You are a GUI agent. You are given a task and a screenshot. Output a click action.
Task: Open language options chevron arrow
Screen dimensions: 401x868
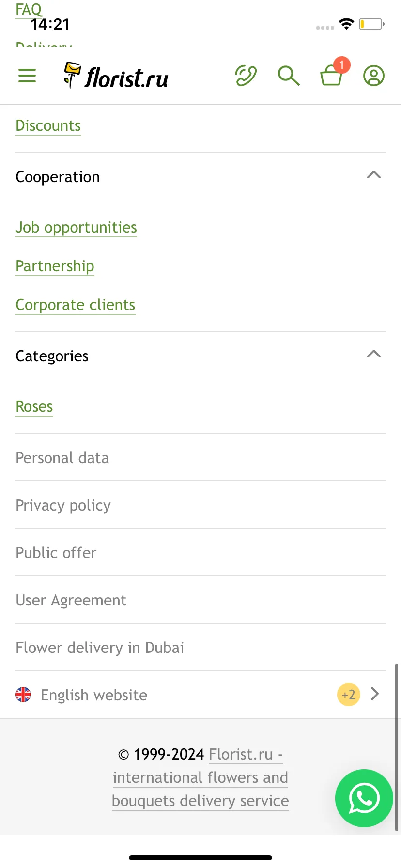(x=375, y=694)
